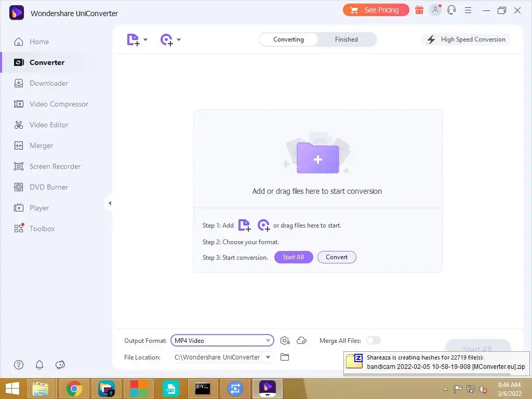Open File Explorer from the taskbar
This screenshot has width=532, height=399.
41,389
